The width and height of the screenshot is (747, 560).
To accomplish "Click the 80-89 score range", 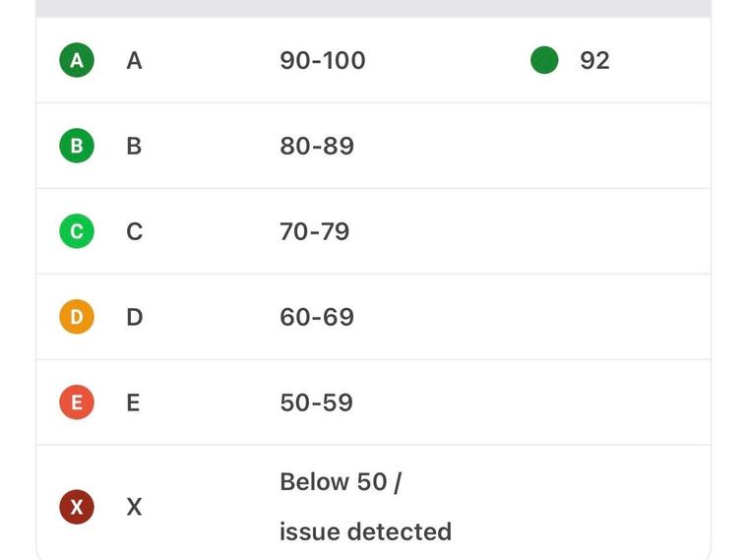I will (x=317, y=146).
